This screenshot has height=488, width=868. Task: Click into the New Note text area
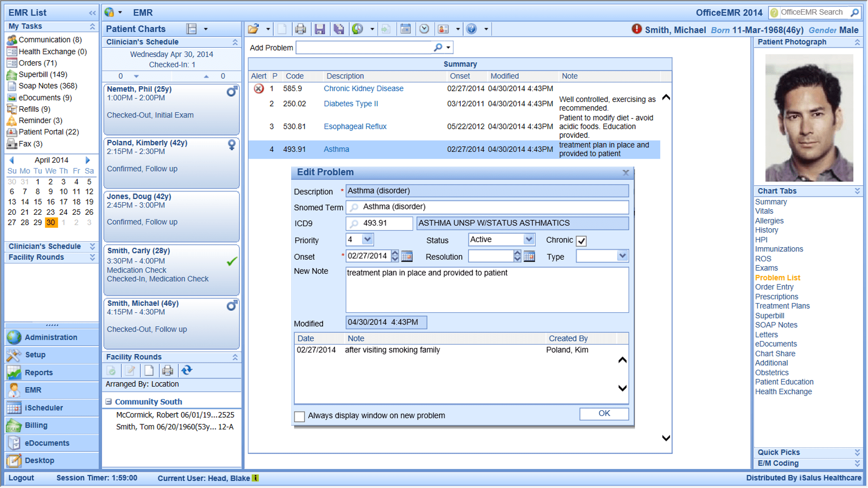[487, 291]
